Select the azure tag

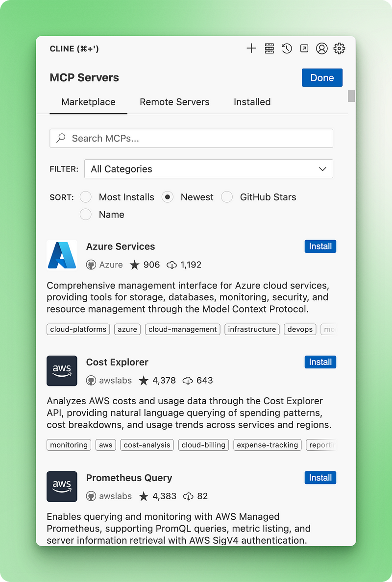(x=127, y=329)
